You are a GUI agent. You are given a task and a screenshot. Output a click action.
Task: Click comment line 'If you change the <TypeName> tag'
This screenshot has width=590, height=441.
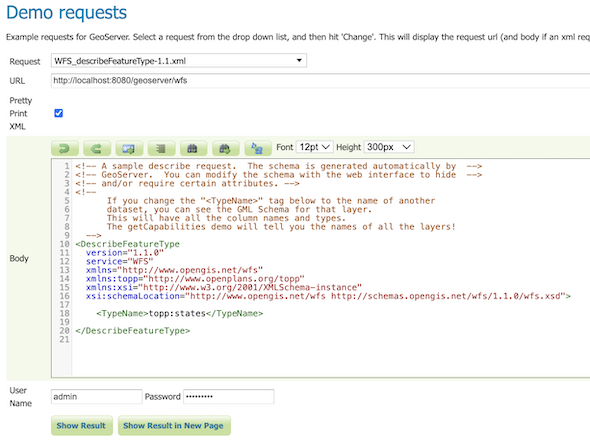[271, 201]
